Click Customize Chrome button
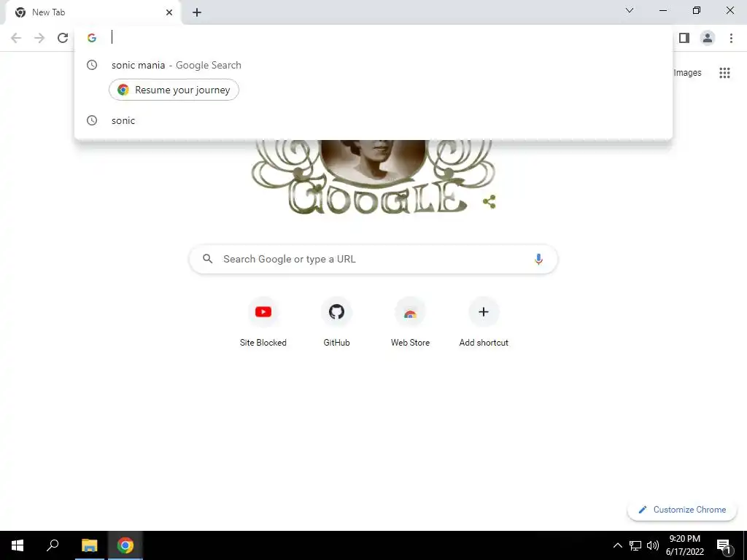The image size is (747, 560). 682,510
